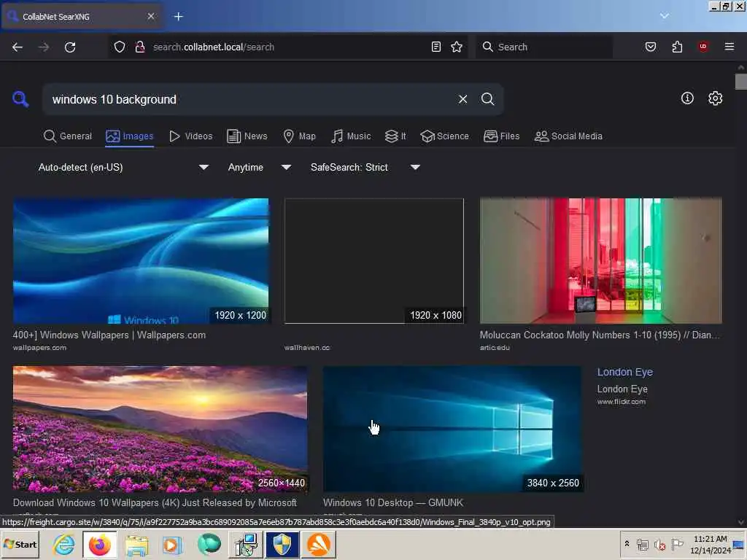Image resolution: width=747 pixels, height=560 pixels.
Task: Switch to the General search category
Action: pos(68,136)
